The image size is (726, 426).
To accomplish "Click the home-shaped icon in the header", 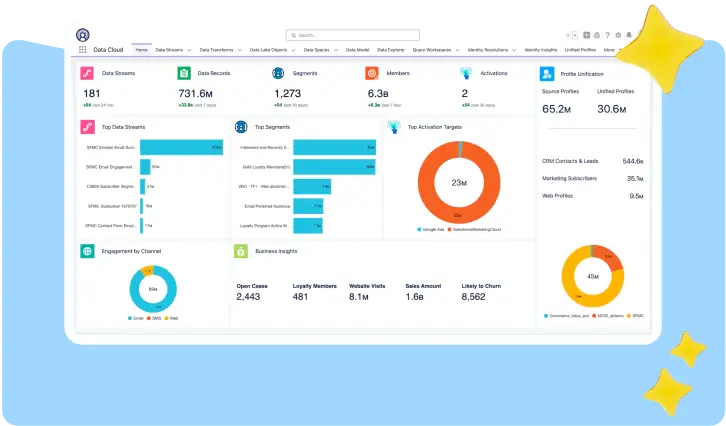I will click(x=597, y=35).
